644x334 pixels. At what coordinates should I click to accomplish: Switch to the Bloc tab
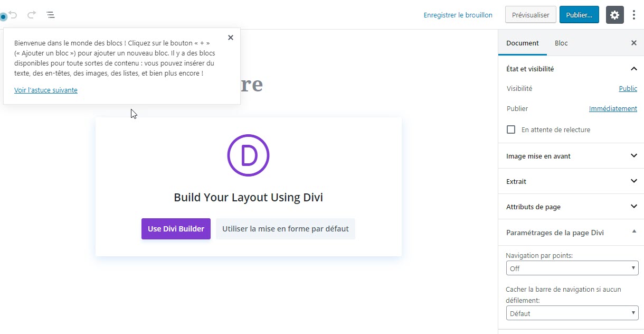pyautogui.click(x=561, y=43)
